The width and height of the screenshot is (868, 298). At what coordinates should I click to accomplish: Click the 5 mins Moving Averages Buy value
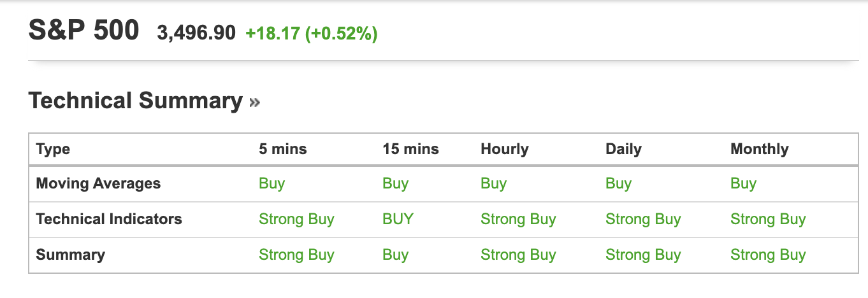271,184
